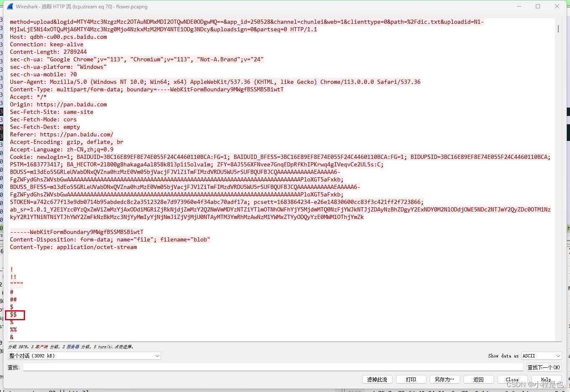Click the 'Accept-Encoding: gzip, deflate, br' line

67,142
